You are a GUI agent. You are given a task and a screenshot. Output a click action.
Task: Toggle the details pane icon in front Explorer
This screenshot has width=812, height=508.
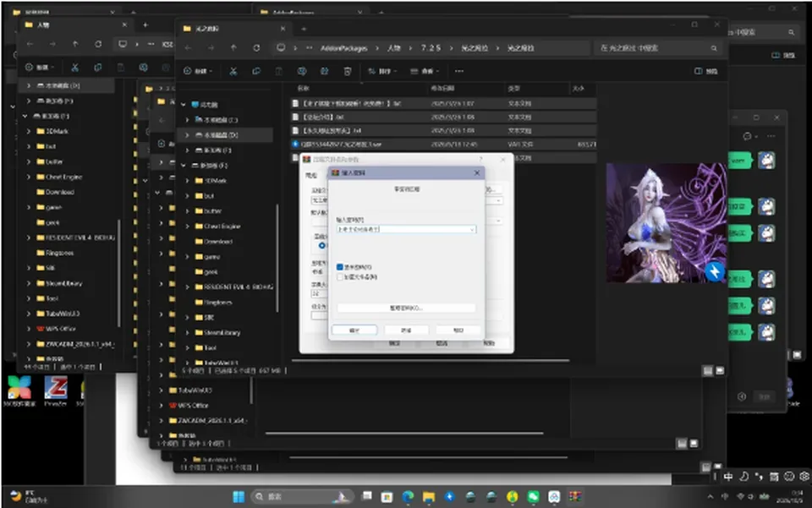pos(705,71)
